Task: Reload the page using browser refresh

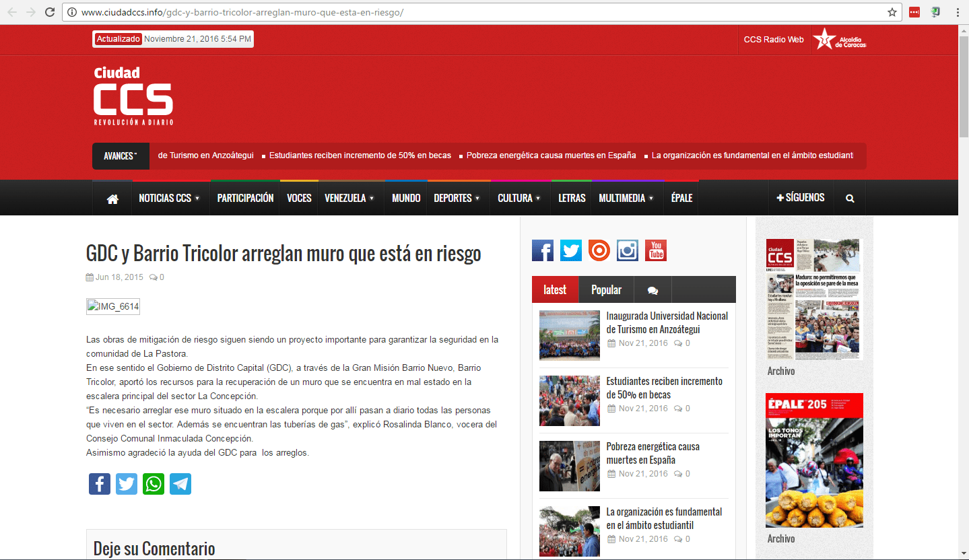Action: point(50,12)
